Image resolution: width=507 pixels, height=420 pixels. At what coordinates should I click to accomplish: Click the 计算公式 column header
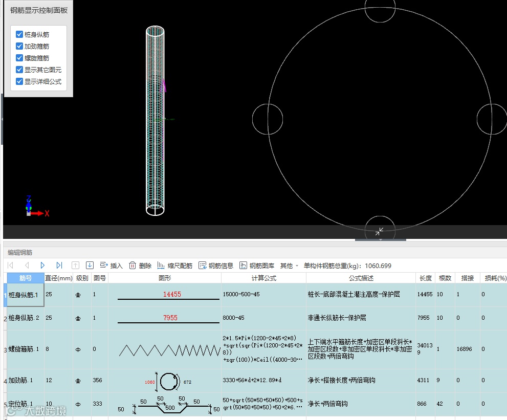click(264, 278)
